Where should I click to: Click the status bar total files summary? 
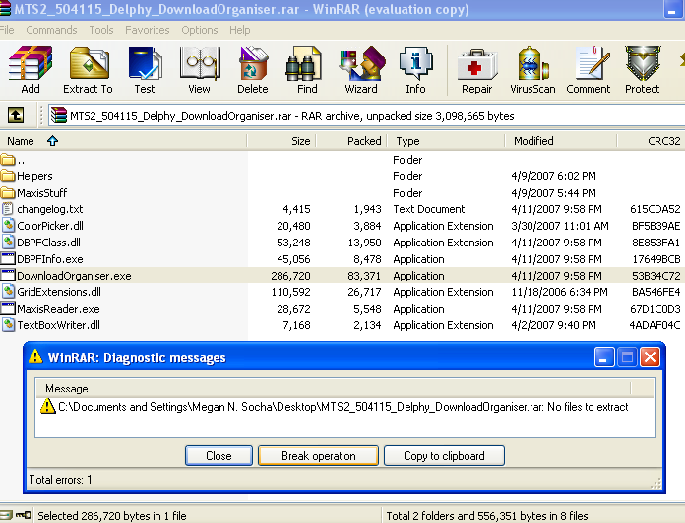[x=487, y=516]
